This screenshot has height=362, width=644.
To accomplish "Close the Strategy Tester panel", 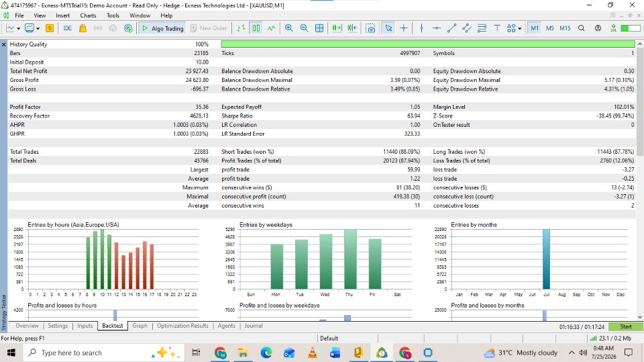I will (4, 44).
